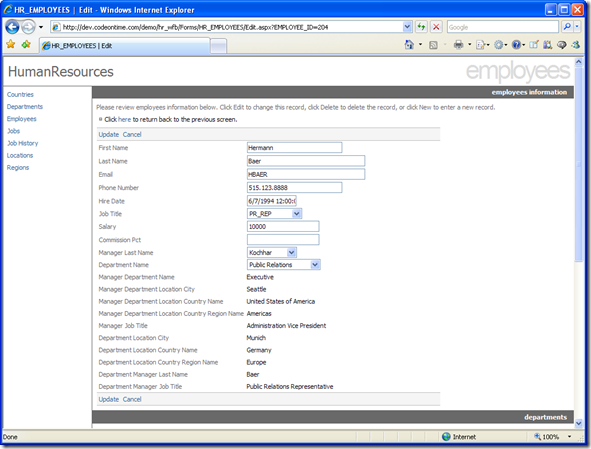Click the Research binoculars toolbar icon
Image resolution: width=591 pixels, height=449 pixels.
[548, 45]
